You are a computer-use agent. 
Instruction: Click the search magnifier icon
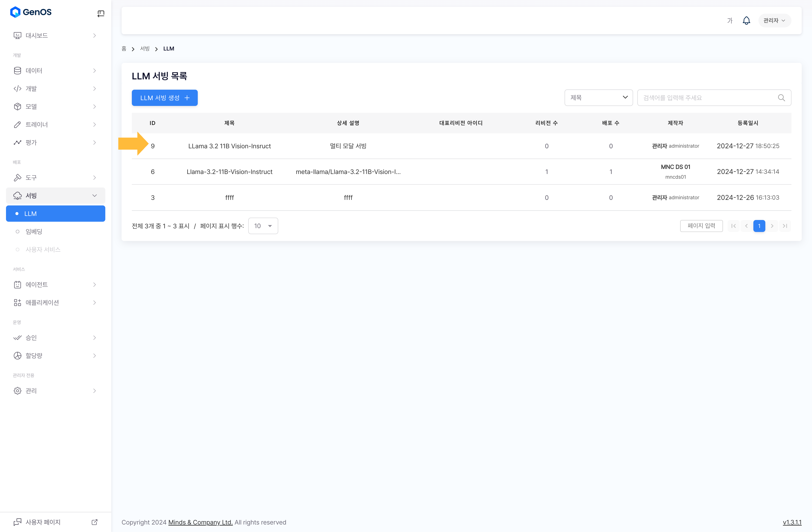(781, 98)
